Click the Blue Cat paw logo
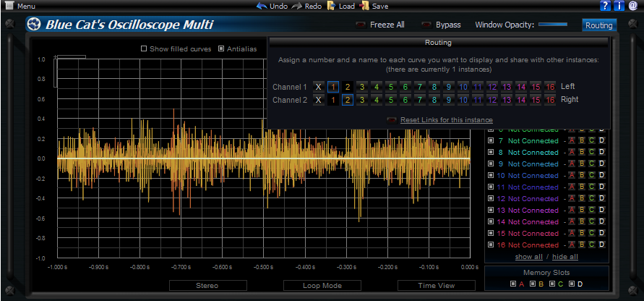 34,25
